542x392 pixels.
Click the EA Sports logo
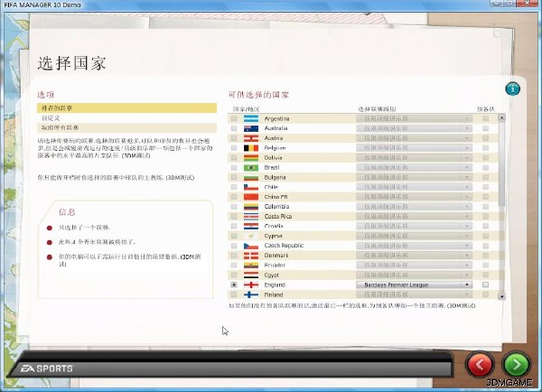[47, 369]
